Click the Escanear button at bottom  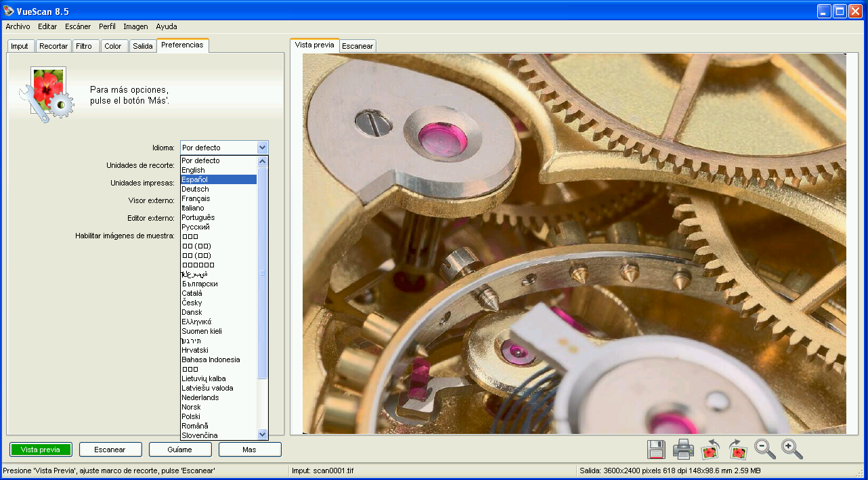pyautogui.click(x=110, y=450)
